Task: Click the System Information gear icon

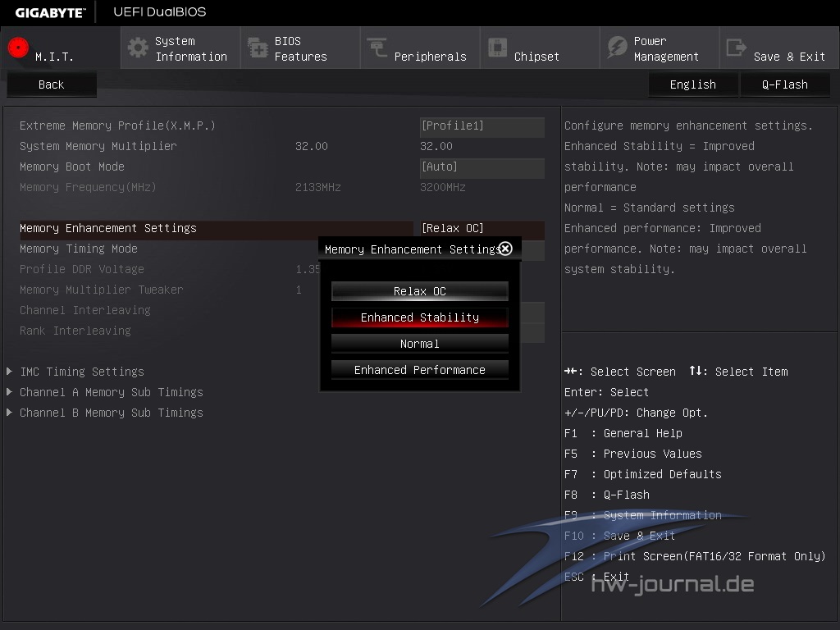Action: point(138,48)
